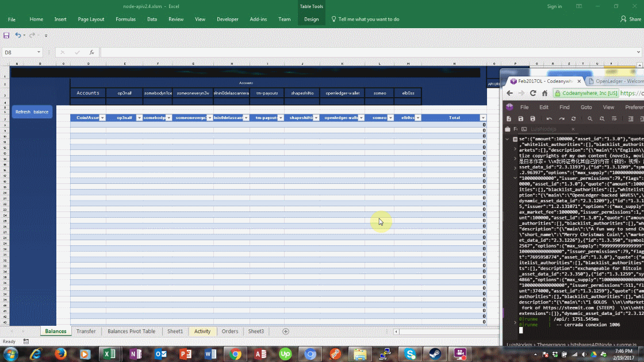Click Share button in Excel
644x362 pixels.
click(x=631, y=20)
